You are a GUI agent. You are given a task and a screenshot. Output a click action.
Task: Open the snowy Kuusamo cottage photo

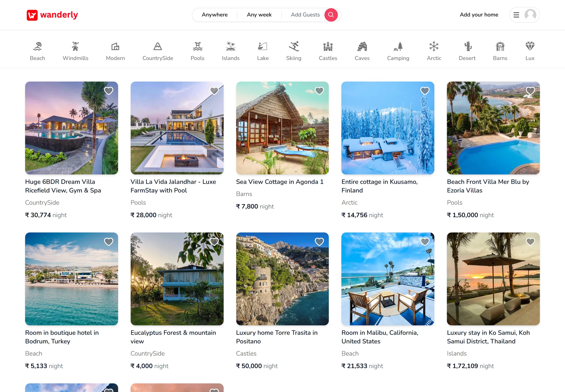click(x=388, y=128)
